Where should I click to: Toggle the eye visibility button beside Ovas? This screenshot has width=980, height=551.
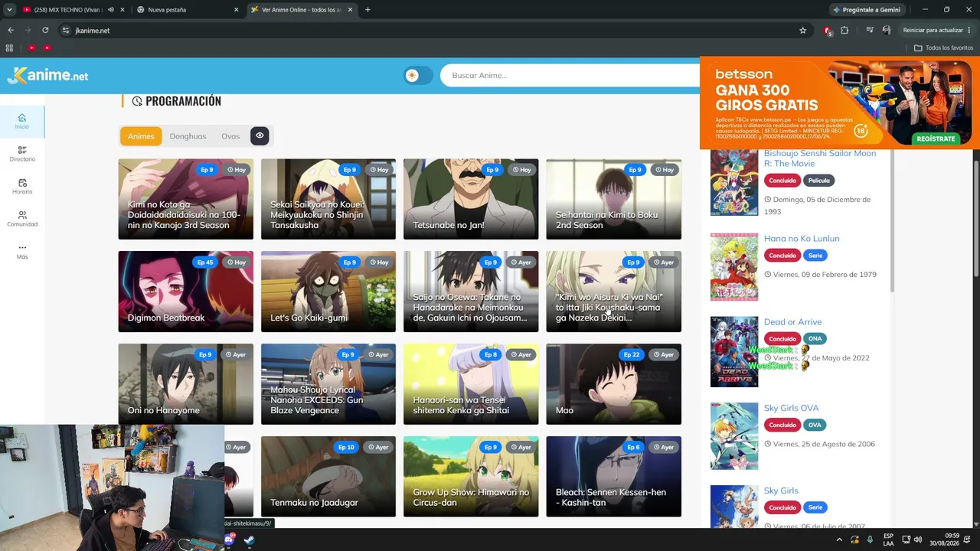[260, 136]
